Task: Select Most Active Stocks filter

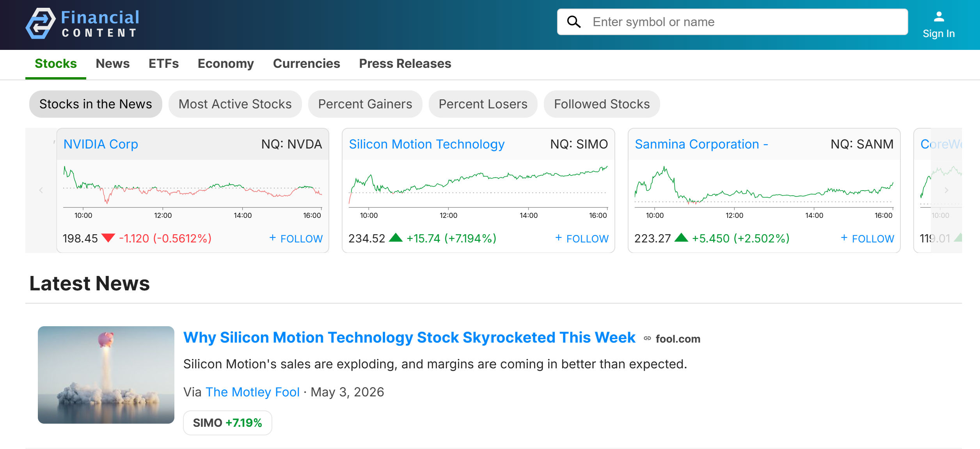Action: [x=235, y=104]
